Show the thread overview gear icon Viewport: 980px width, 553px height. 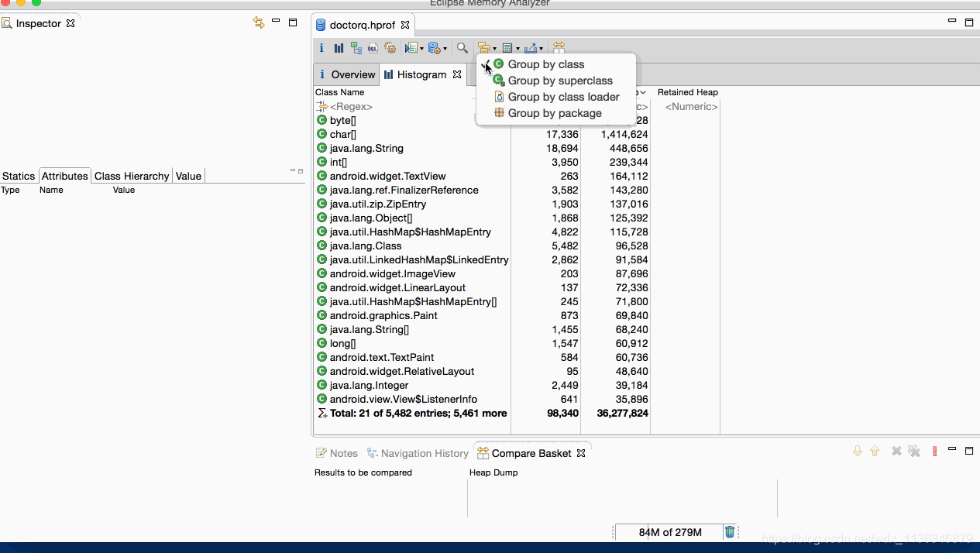click(x=390, y=48)
